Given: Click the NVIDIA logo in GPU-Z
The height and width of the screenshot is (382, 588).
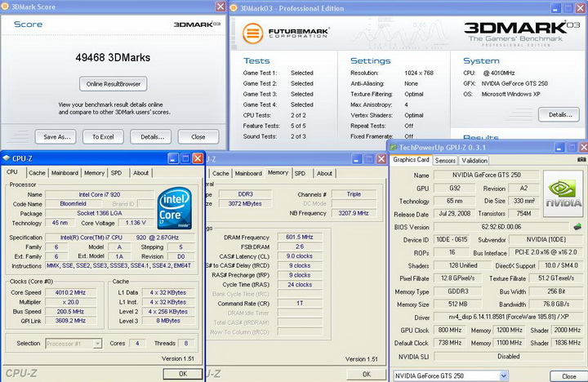Looking at the screenshot, I should click(x=563, y=193).
